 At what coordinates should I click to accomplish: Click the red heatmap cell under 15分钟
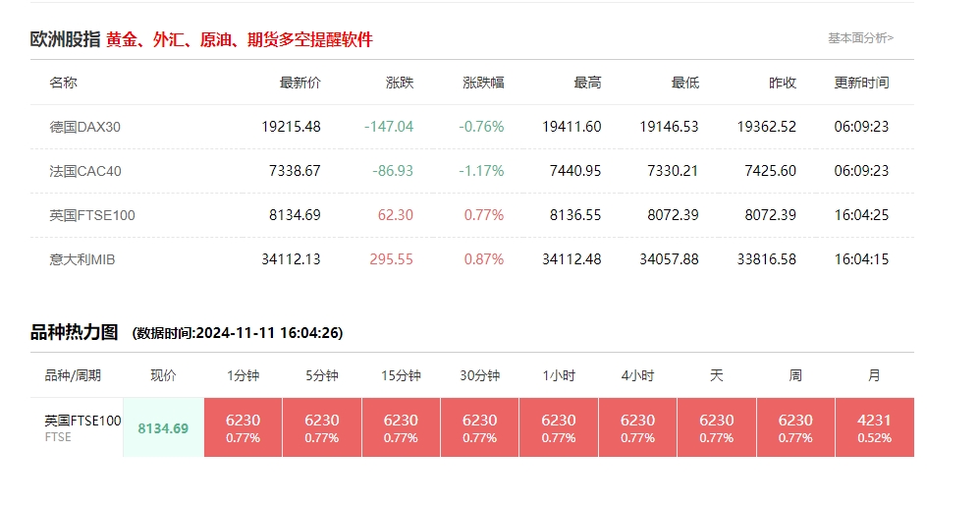coord(401,427)
